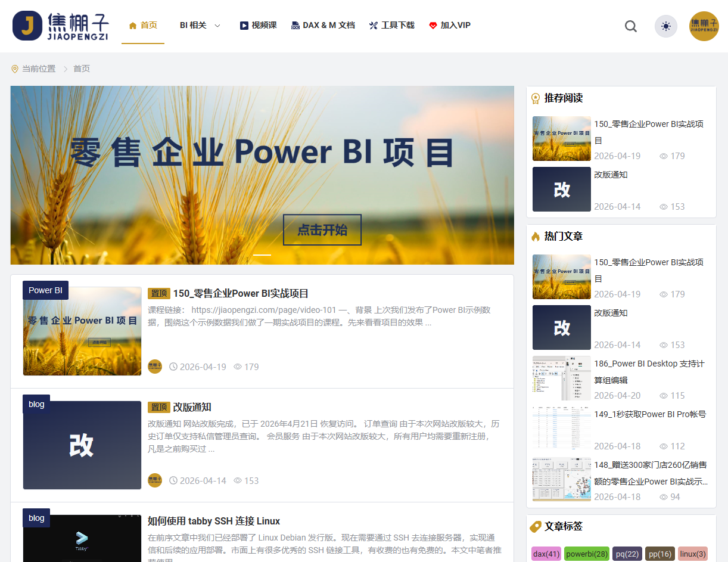728x562 pixels.
Task: Click the JIAOPENGZI site logo
Action: click(60, 26)
